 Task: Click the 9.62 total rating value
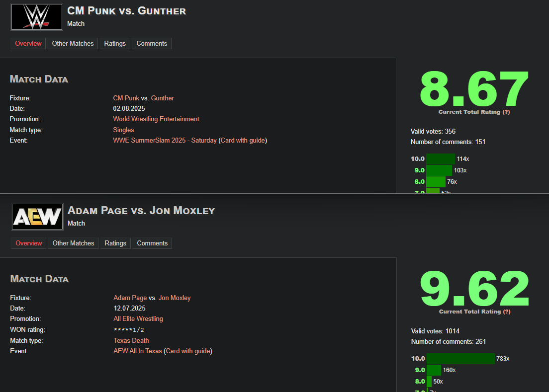(x=474, y=289)
